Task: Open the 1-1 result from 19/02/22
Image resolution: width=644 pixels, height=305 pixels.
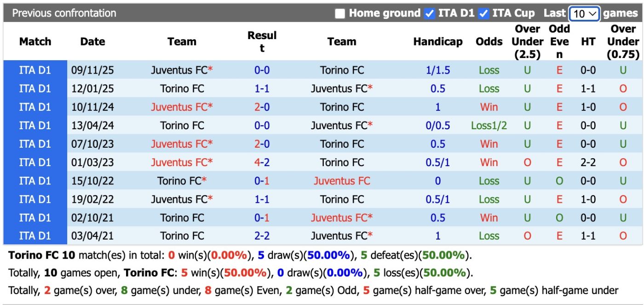Action: click(x=262, y=199)
